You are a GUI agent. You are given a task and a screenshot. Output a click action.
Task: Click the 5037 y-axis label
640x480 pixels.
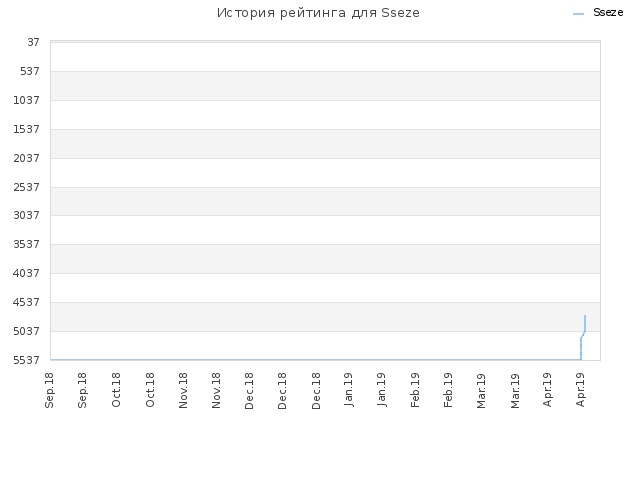(x=27, y=331)
